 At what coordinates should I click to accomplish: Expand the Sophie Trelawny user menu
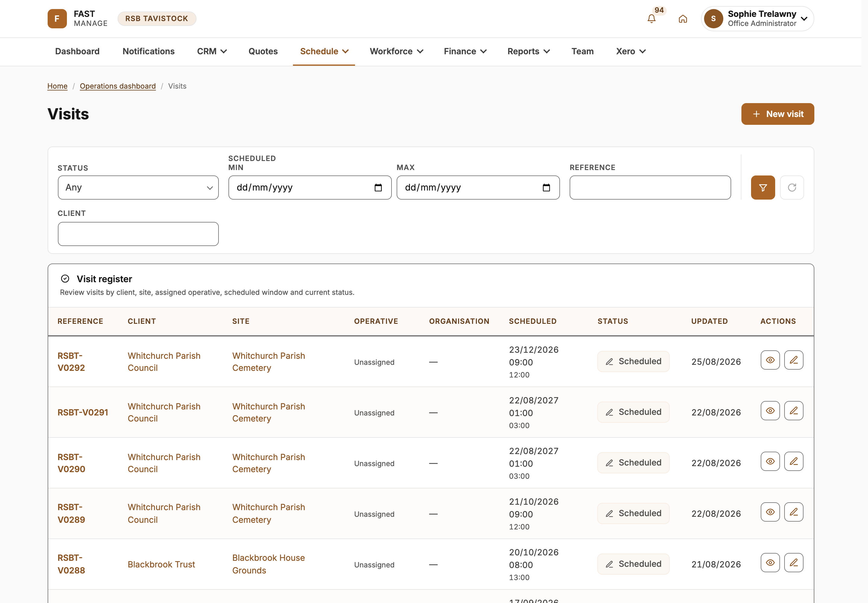[757, 18]
